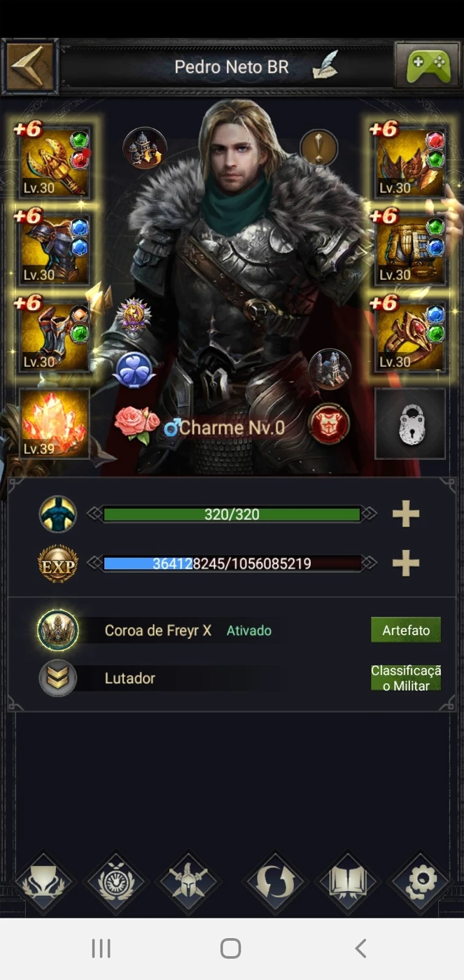Open the spartan helmet bottom tab
Image resolution: width=464 pixels, height=980 pixels.
(189, 882)
